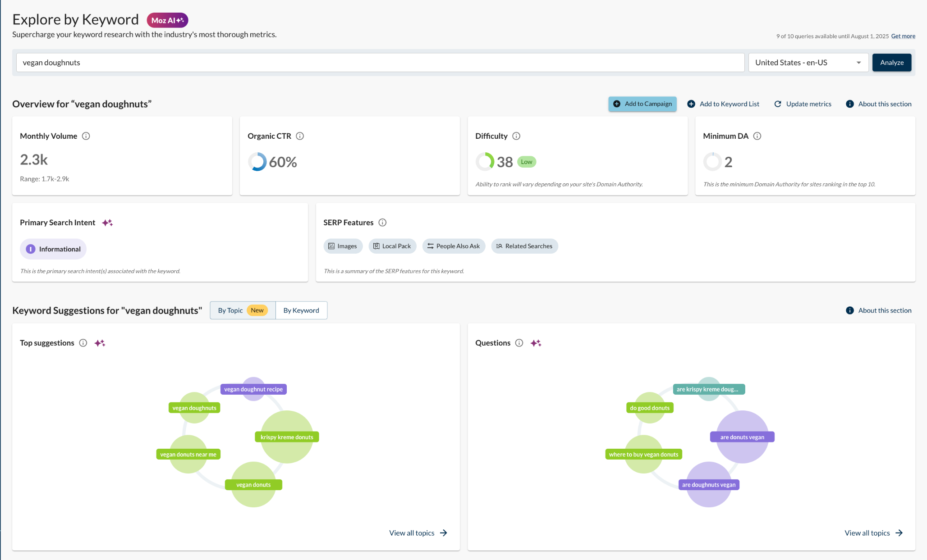The height and width of the screenshot is (560, 927).
Task: Click the Moz AI badge
Action: (167, 20)
